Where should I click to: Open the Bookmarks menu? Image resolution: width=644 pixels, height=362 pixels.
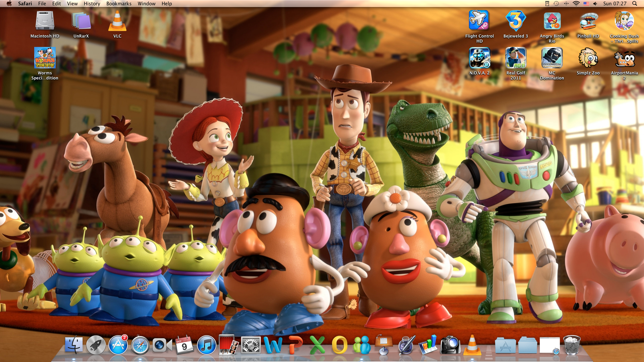[x=119, y=4]
